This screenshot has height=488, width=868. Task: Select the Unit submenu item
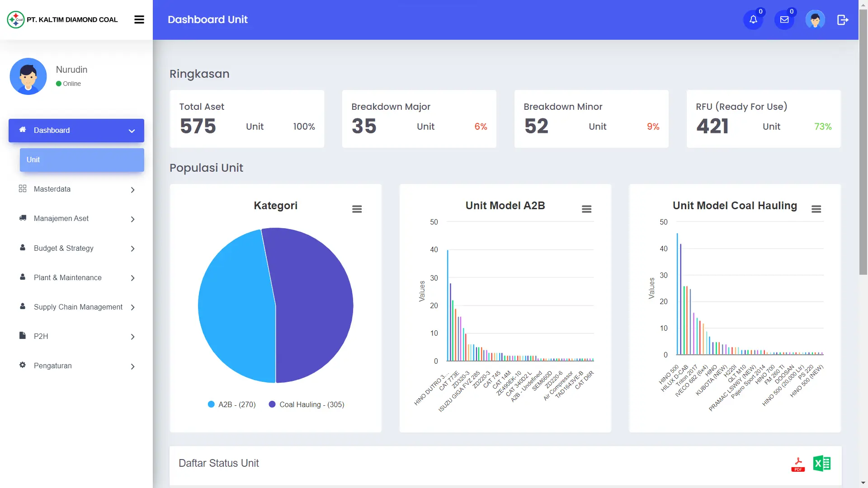click(82, 160)
